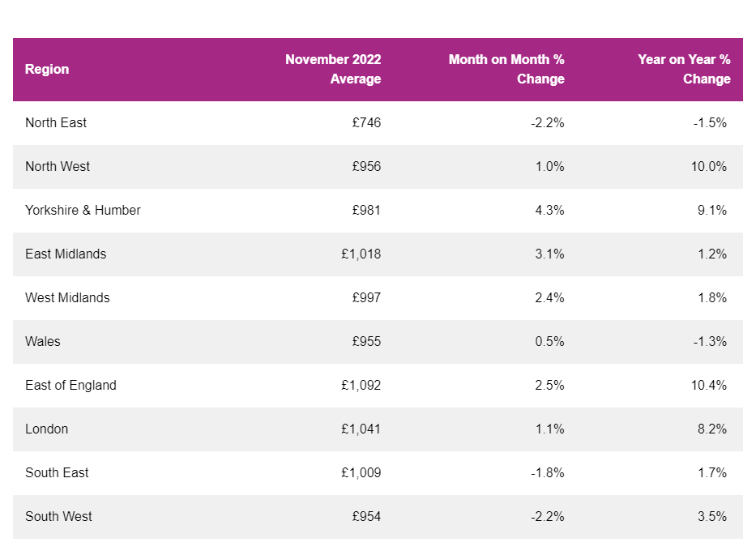
Task: Click the 4.3% month on month value
Action: coord(549,211)
